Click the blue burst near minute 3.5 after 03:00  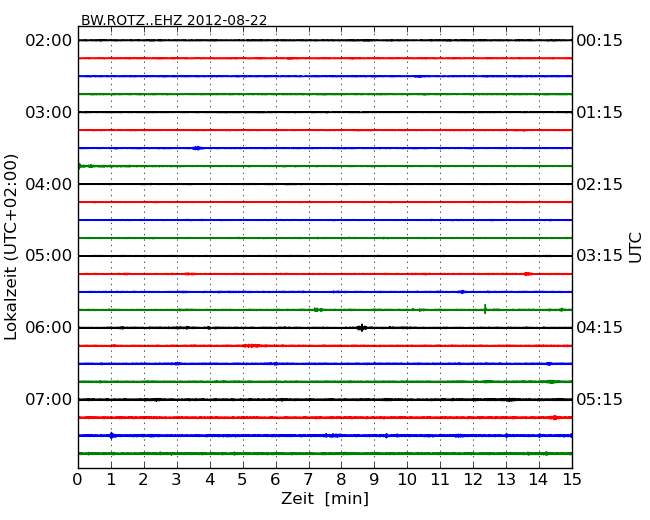pyautogui.click(x=197, y=148)
